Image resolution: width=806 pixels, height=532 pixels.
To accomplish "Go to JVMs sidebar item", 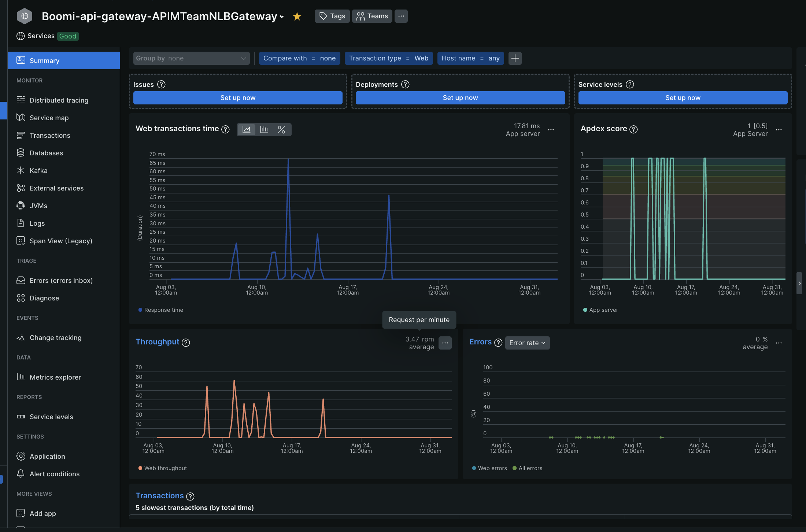I will pyautogui.click(x=38, y=206).
